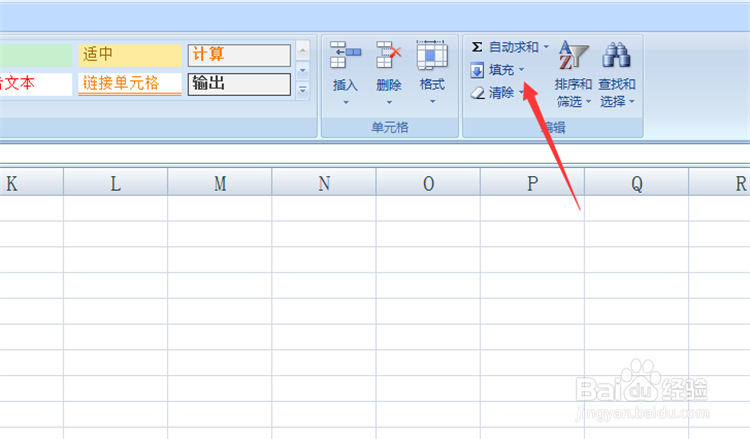Expand the 自动求和 dropdown arrow
The width and height of the screenshot is (750, 439).
[546, 47]
